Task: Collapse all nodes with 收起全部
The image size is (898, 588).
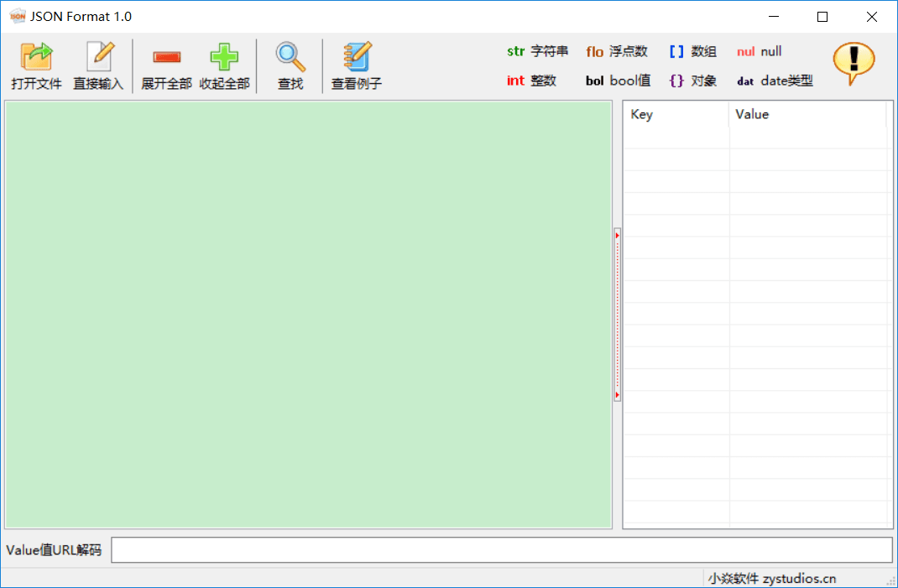Action: click(x=224, y=65)
